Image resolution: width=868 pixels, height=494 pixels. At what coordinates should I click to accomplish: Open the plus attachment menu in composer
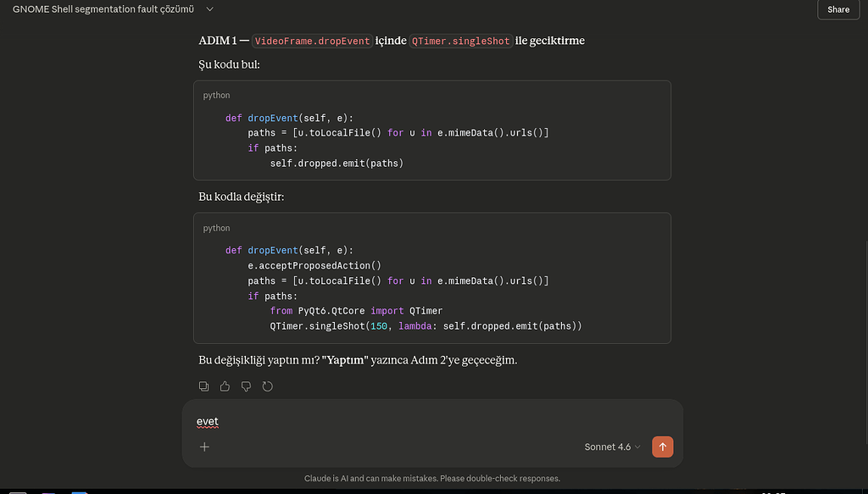[x=204, y=447]
